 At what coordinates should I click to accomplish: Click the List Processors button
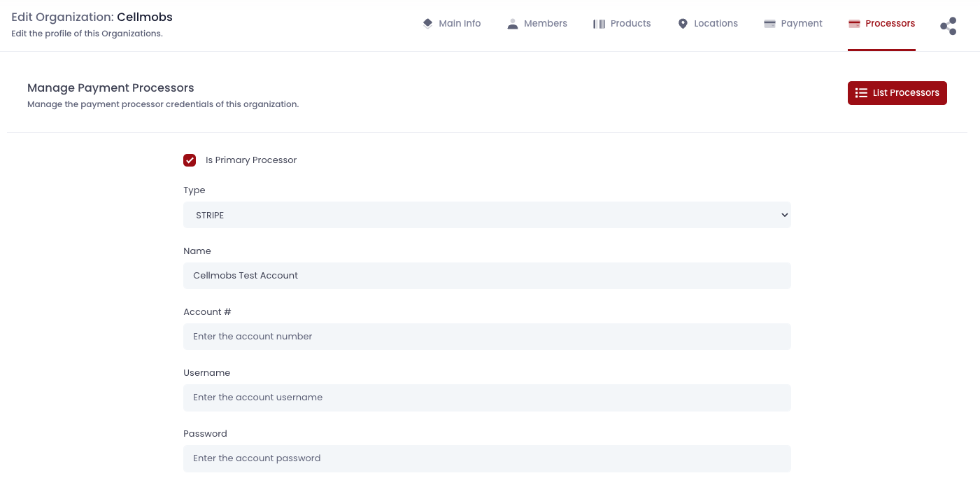click(x=897, y=93)
